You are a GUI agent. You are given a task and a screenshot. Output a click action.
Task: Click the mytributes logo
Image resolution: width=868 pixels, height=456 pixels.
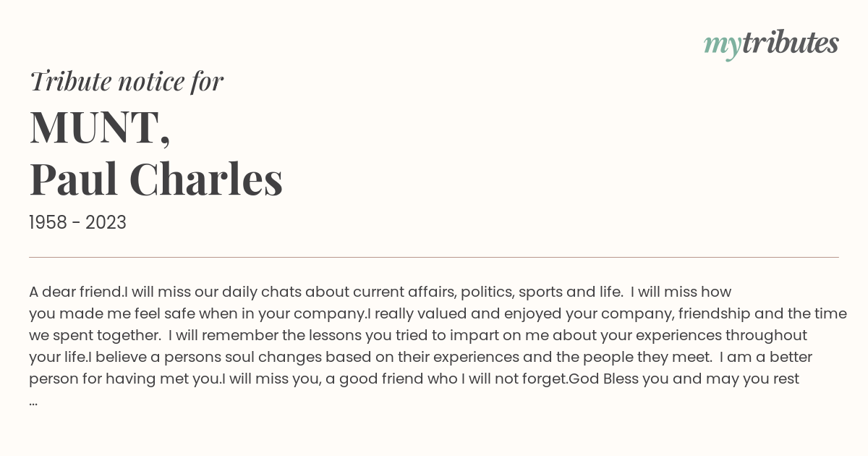click(x=771, y=44)
